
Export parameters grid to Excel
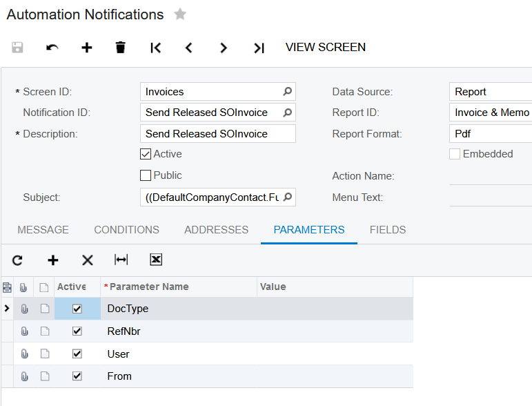(x=156, y=260)
